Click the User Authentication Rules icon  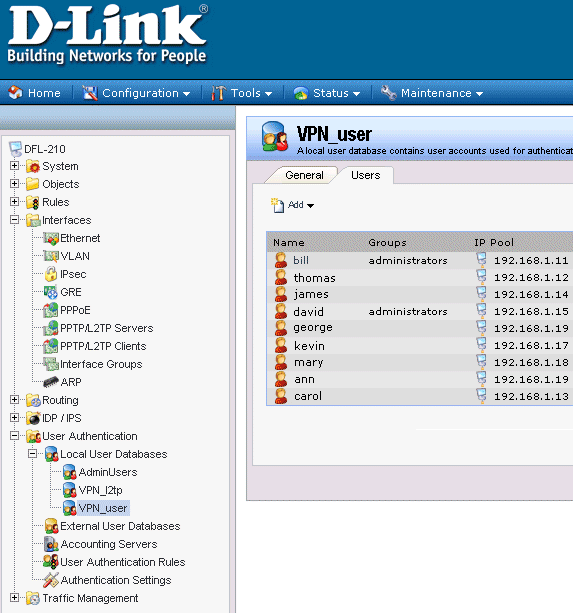51,562
